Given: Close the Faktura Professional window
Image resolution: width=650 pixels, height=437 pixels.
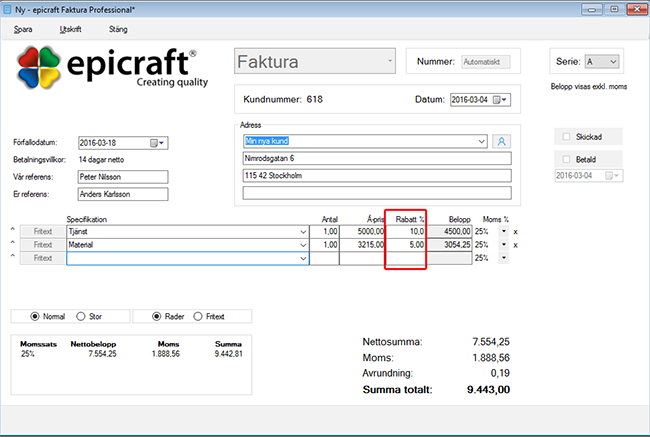Looking at the screenshot, I should tap(637, 10).
